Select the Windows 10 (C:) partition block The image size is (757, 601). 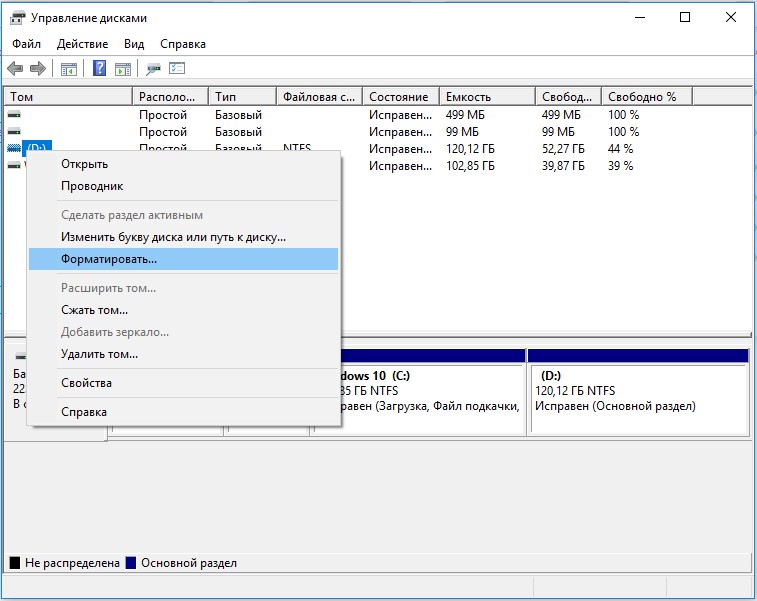coord(432,392)
